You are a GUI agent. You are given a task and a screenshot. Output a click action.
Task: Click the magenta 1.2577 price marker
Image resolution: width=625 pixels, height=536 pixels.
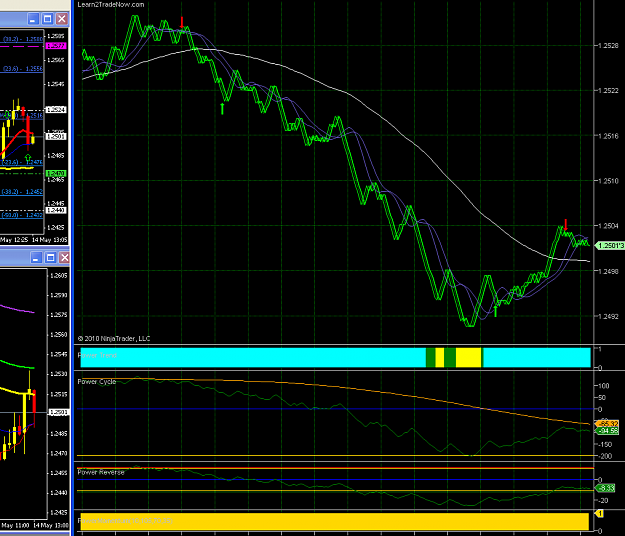point(56,46)
